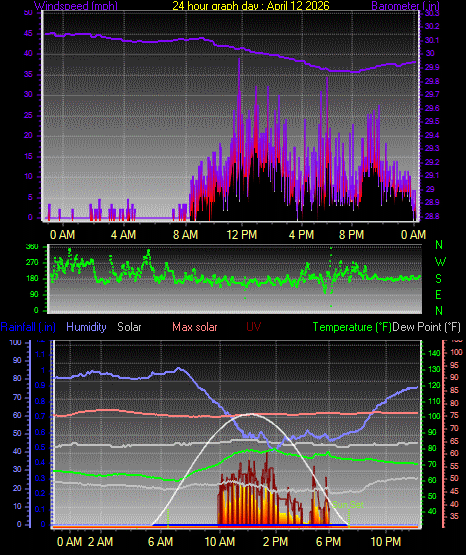The height and width of the screenshot is (555, 466).
Task: Click the '4 PM' label on wind graph
Action: 301,234
